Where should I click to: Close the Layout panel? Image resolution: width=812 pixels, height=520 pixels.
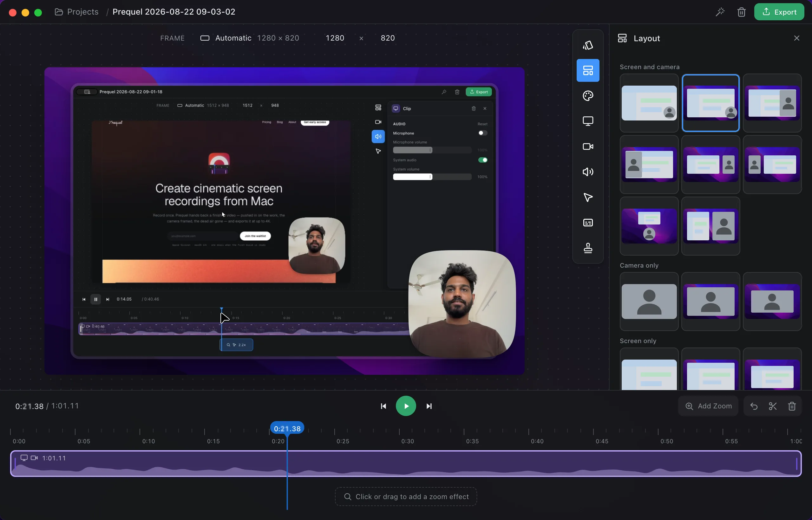796,38
